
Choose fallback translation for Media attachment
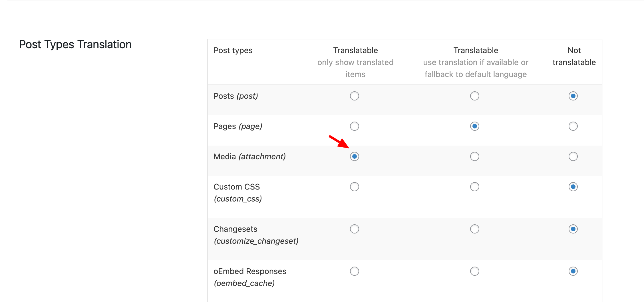(x=475, y=156)
